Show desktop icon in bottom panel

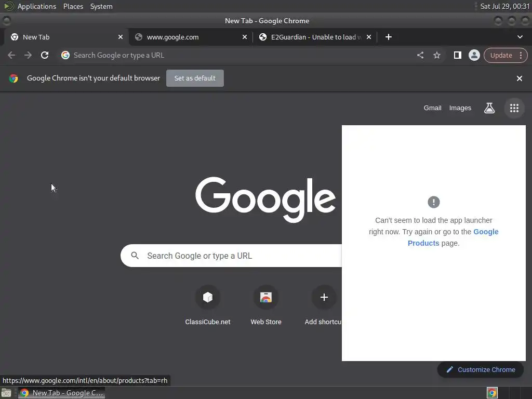(6, 393)
